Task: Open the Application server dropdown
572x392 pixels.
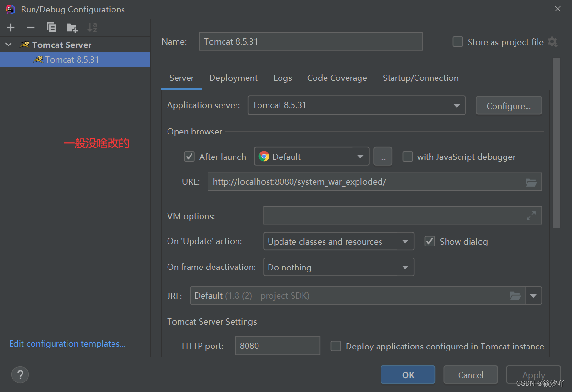Action: coord(357,105)
